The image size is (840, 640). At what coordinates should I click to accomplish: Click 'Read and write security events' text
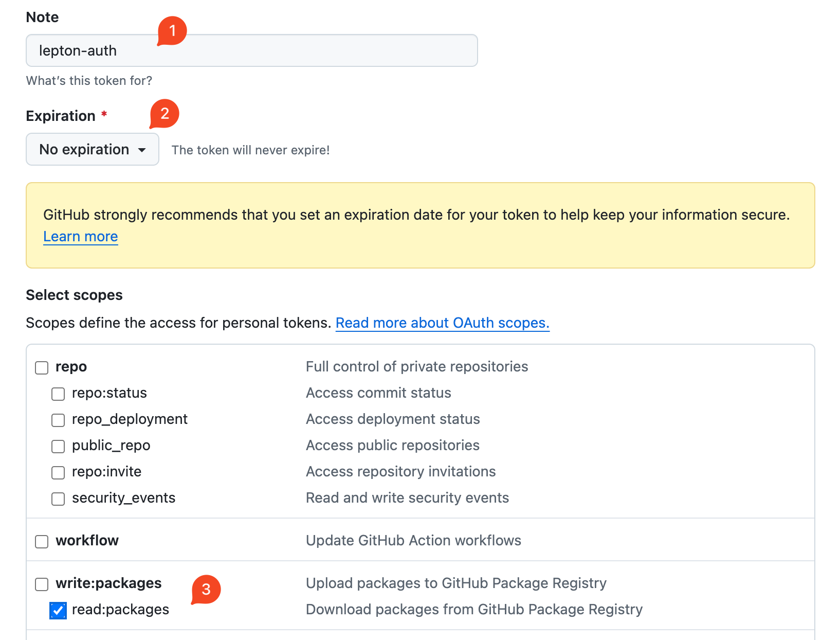pyautogui.click(x=407, y=497)
